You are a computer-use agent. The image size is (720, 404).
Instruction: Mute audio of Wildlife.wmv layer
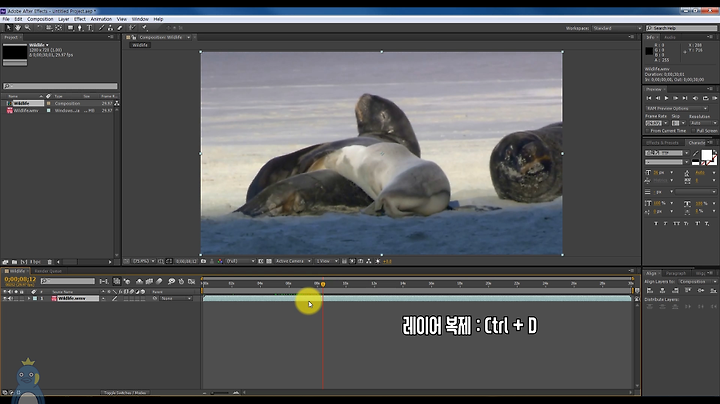pyautogui.click(x=10, y=298)
